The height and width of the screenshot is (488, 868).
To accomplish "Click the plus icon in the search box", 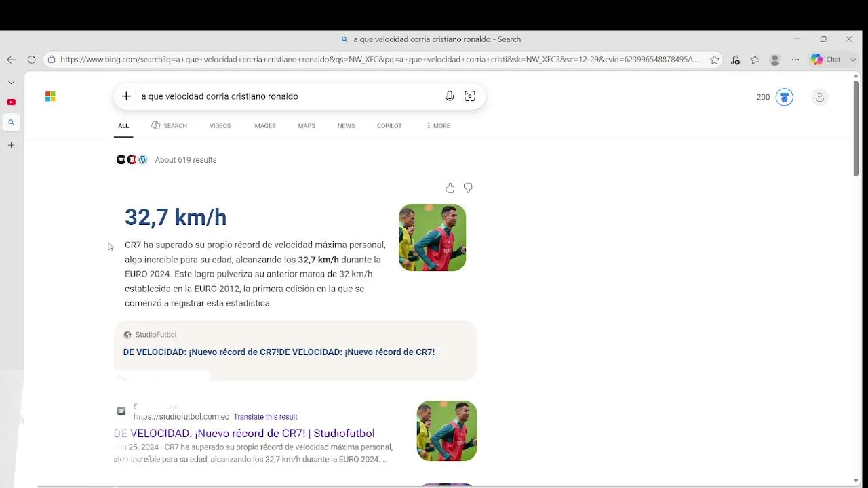I will 126,96.
